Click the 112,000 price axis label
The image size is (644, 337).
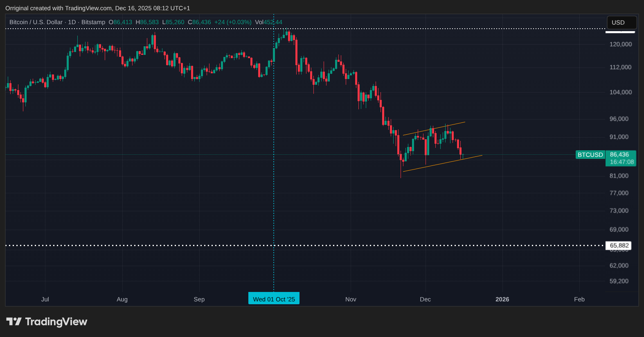[621, 67]
